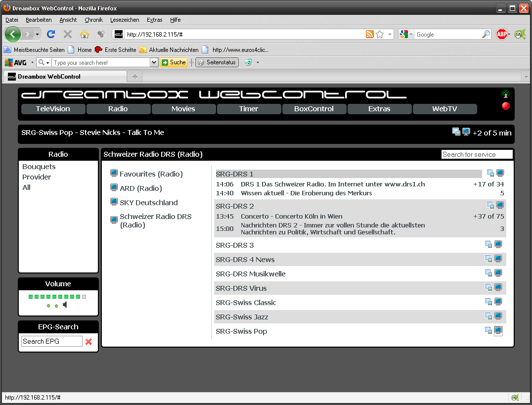Click the Suche button in AVG toolbar
Image resolution: width=532 pixels, height=405 pixels.
[174, 62]
